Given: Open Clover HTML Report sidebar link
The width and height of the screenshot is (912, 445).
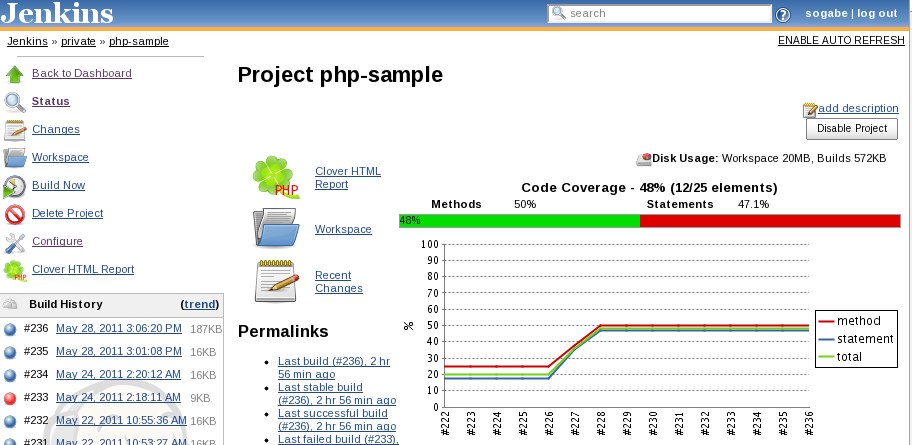Looking at the screenshot, I should (x=83, y=269).
